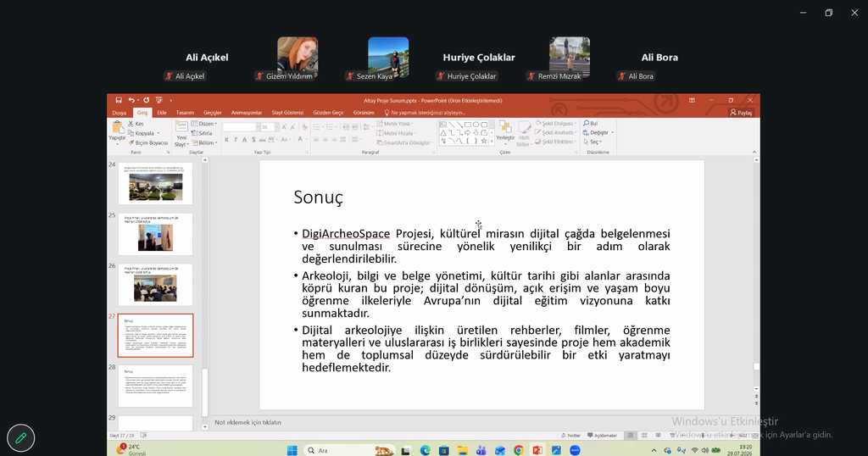This screenshot has height=456, width=868.
Task: Click the Yeni Slayt new slide icon
Action: [181, 127]
